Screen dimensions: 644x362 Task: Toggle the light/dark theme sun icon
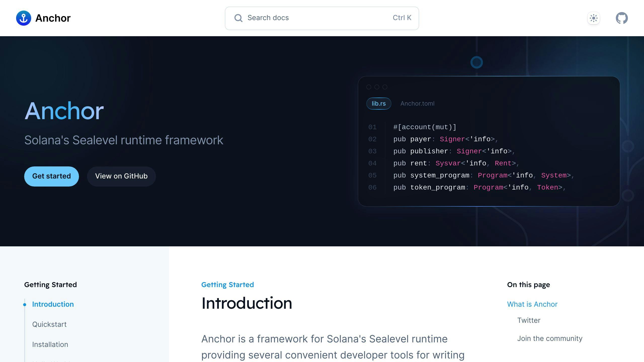(594, 18)
